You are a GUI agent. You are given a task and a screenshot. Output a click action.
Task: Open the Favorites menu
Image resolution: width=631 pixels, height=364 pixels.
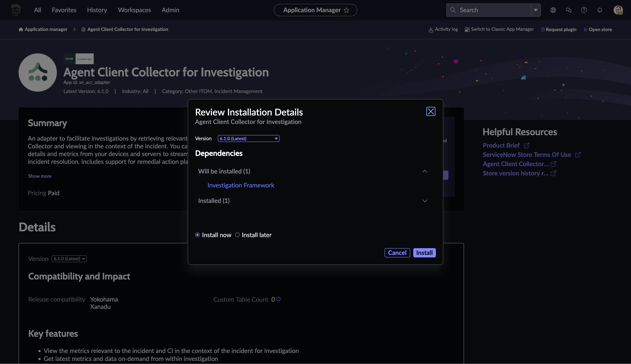coord(64,10)
